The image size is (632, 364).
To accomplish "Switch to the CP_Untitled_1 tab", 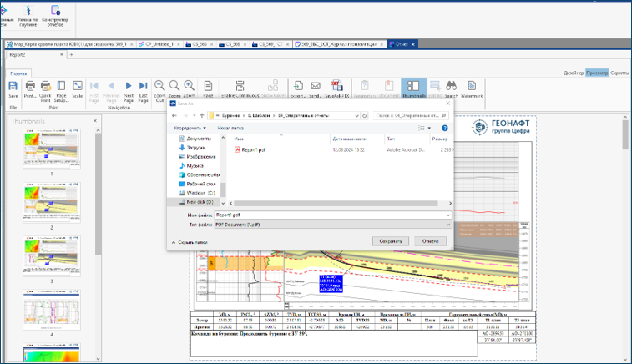I will point(159,44).
